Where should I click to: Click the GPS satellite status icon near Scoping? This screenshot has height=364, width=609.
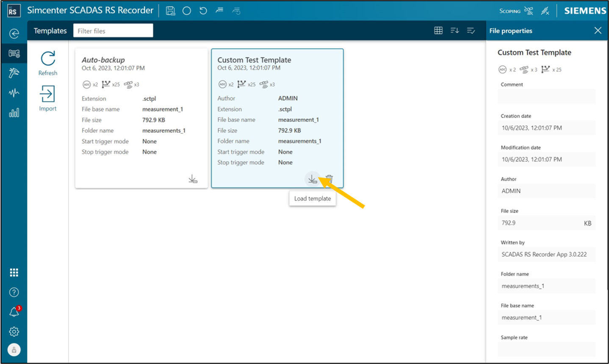coord(529,11)
